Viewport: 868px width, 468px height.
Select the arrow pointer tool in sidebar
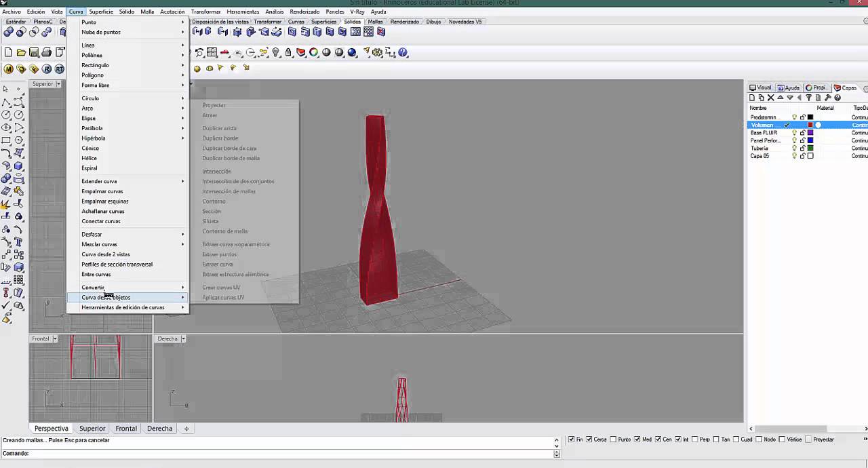pos(6,89)
